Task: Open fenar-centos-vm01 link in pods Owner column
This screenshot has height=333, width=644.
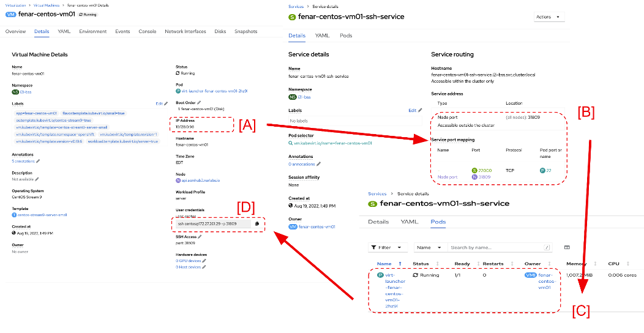Action: coord(547,281)
